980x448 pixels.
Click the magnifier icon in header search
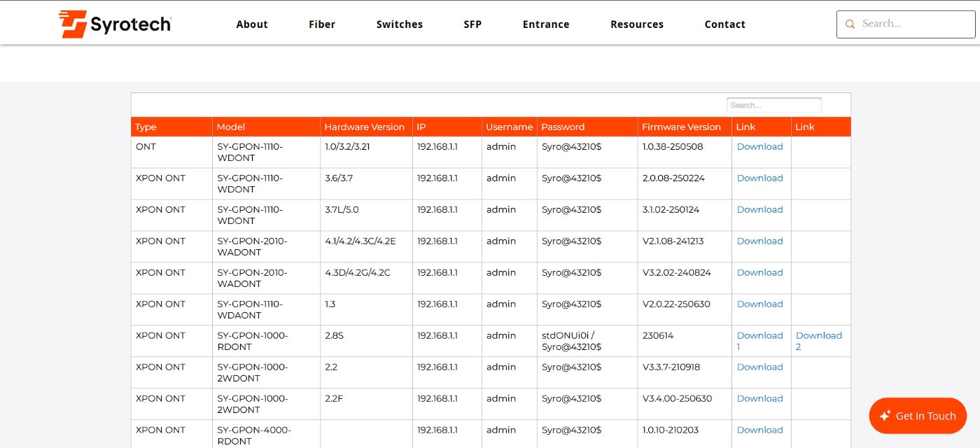(850, 24)
